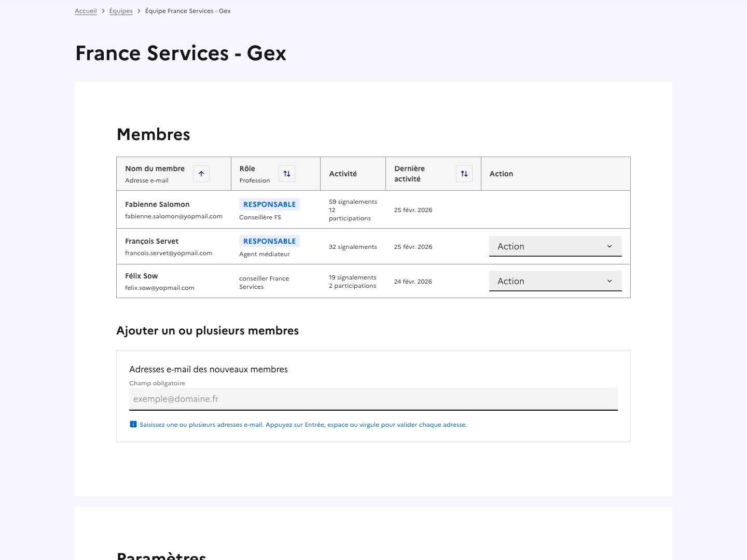
Task: Toggle sorting on the Dernière activité column
Action: tap(464, 174)
